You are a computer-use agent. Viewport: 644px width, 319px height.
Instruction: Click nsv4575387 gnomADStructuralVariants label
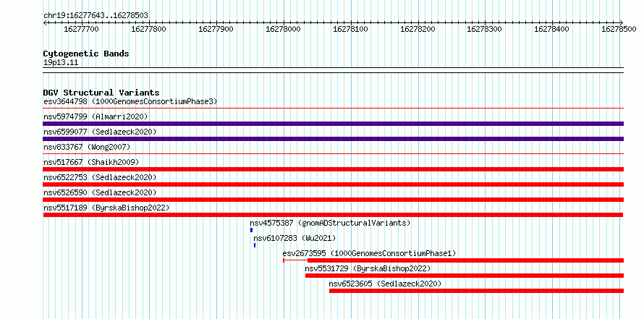pos(330,223)
